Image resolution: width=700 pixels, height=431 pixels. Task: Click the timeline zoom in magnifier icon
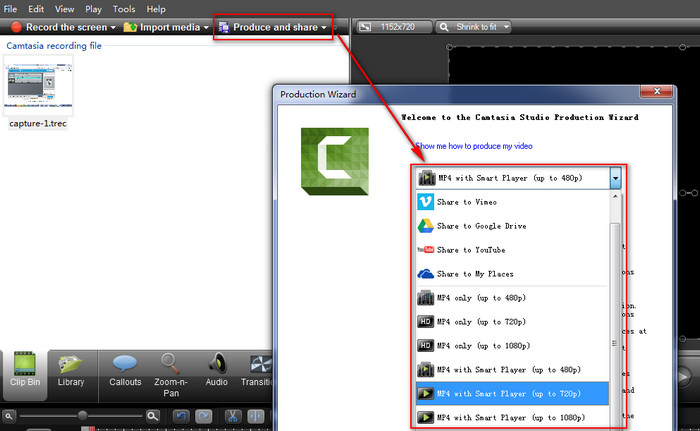click(x=153, y=417)
